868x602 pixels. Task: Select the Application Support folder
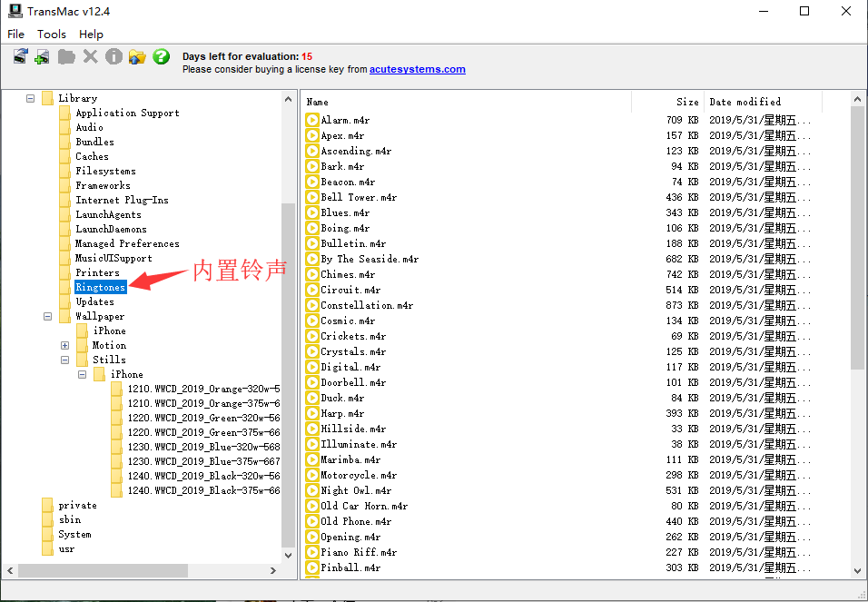(x=127, y=113)
